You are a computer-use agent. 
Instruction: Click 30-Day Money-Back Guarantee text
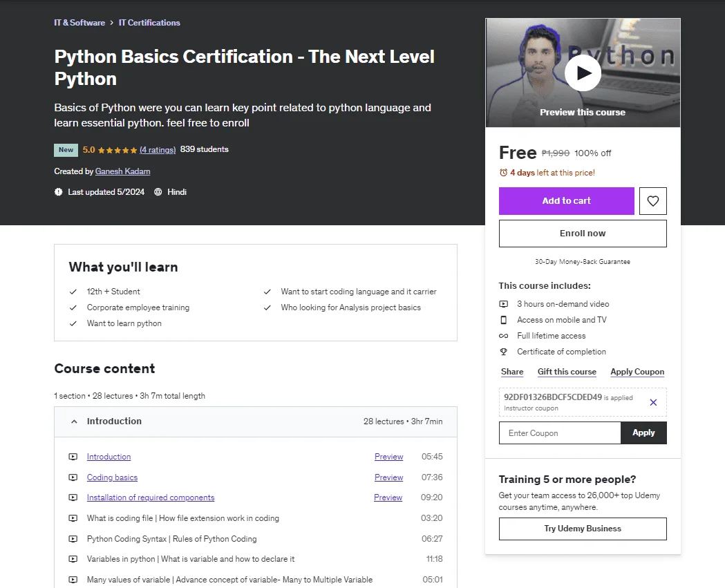point(583,262)
